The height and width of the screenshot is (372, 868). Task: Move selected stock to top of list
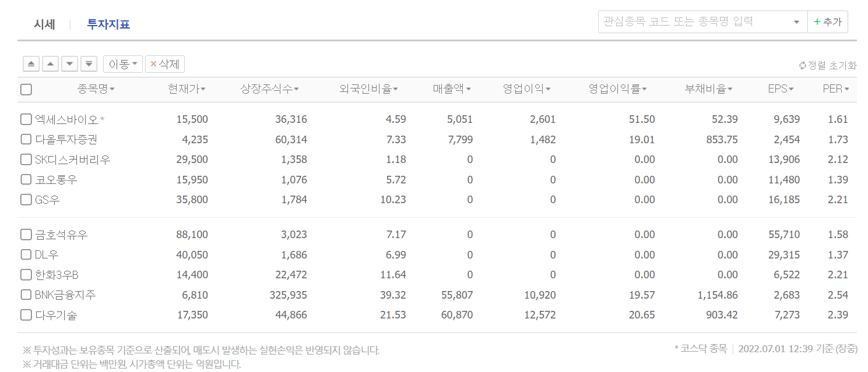point(31,63)
